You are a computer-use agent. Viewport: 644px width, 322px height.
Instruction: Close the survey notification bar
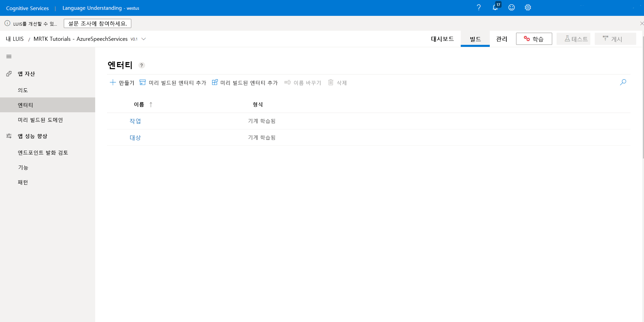click(x=641, y=23)
